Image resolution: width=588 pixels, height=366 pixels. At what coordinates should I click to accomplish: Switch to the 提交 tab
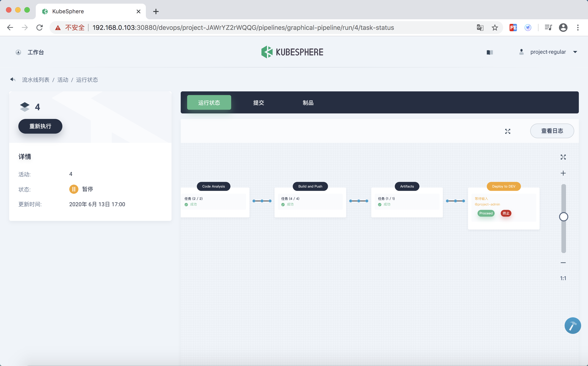coord(258,103)
